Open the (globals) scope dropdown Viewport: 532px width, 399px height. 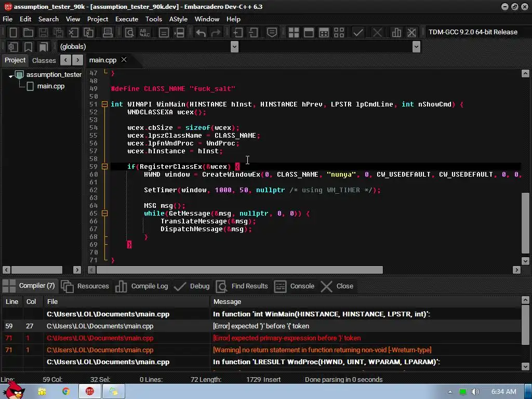click(x=234, y=47)
